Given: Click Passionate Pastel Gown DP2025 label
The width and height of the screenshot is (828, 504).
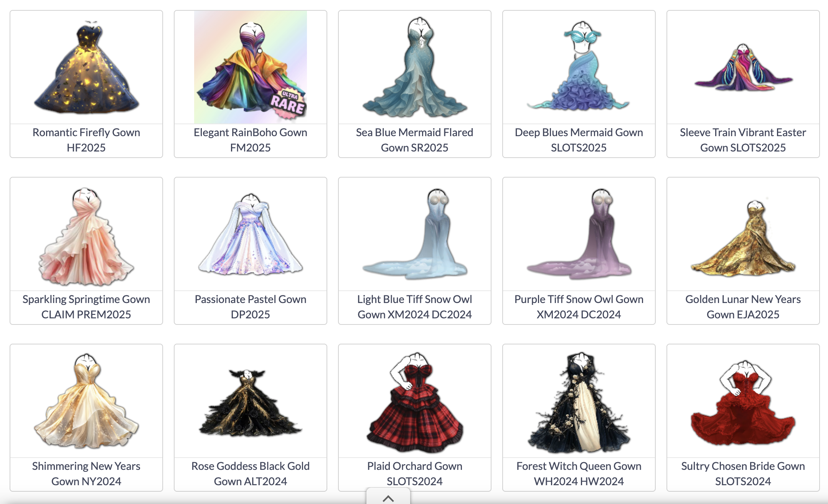Looking at the screenshot, I should [250, 307].
